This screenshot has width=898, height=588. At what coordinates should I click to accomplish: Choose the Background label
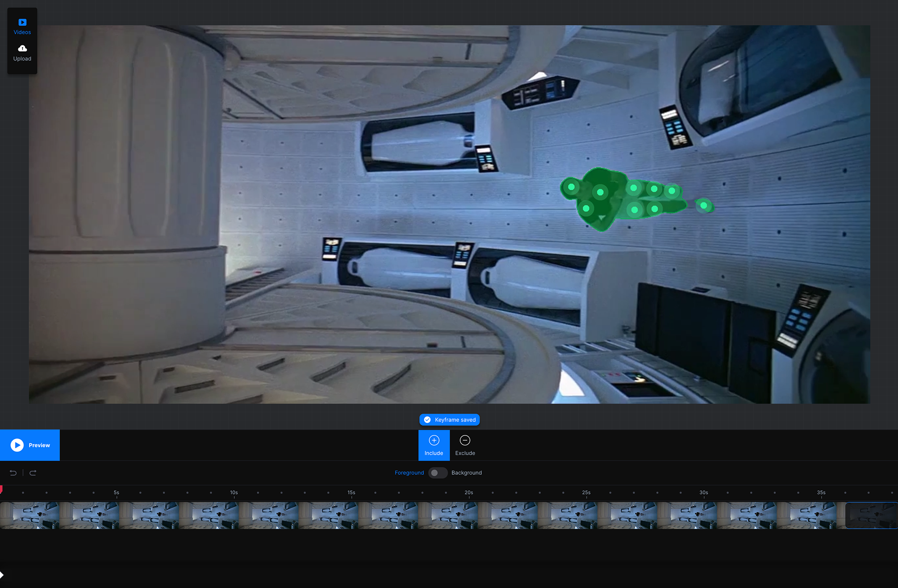pos(466,473)
